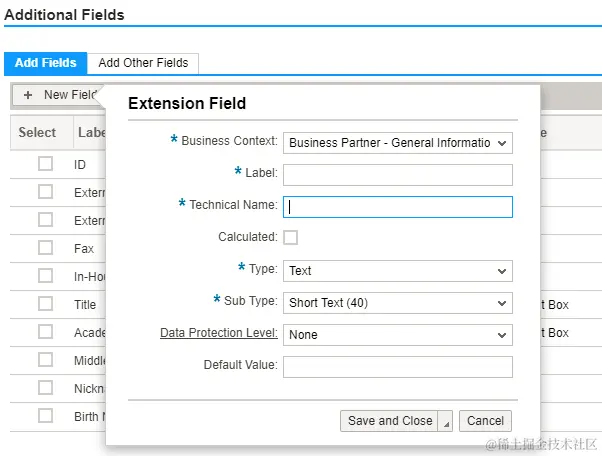Cancel the Extension Field dialog
Screen dimensions: 602x456
click(485, 421)
